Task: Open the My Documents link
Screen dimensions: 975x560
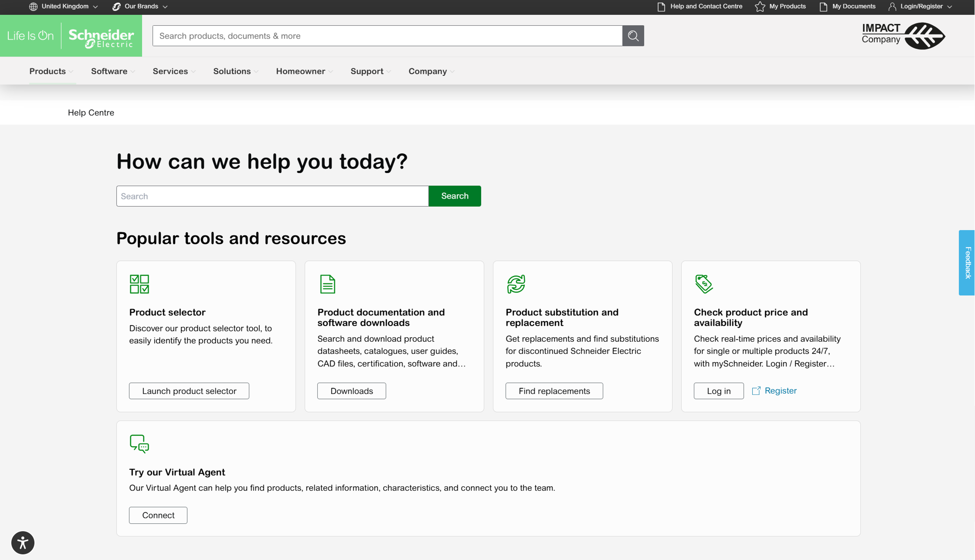Action: (x=854, y=7)
